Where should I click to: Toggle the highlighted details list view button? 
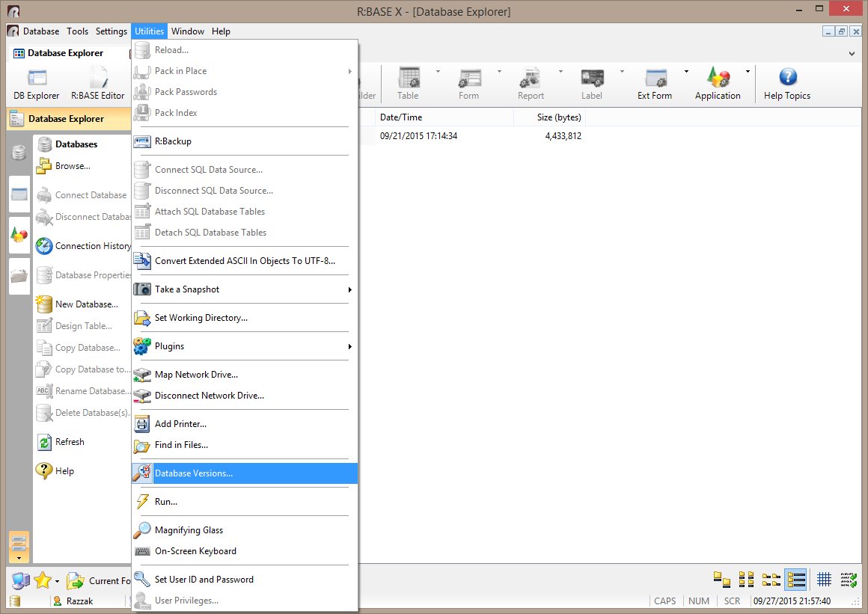(x=795, y=580)
